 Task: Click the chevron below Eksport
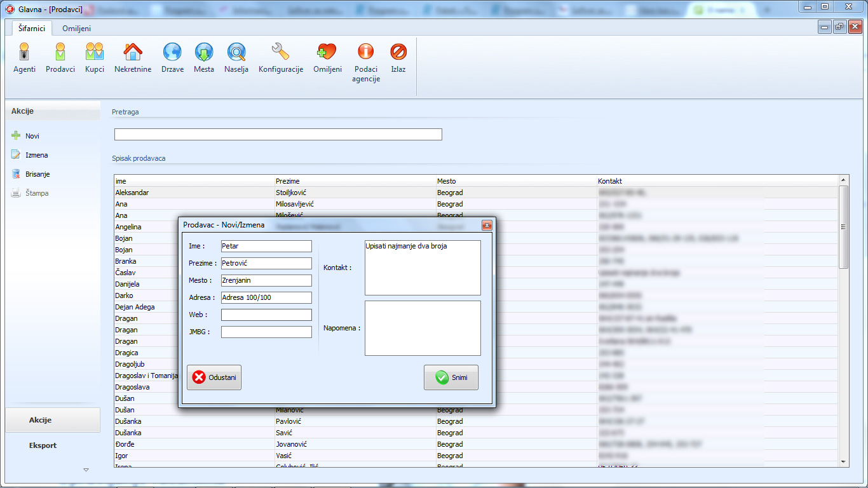pyautogui.click(x=86, y=470)
